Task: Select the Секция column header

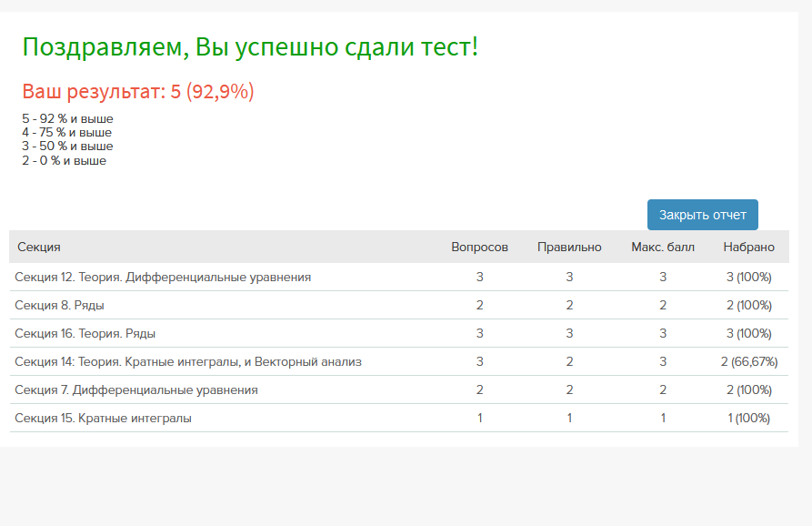Action: [x=39, y=248]
